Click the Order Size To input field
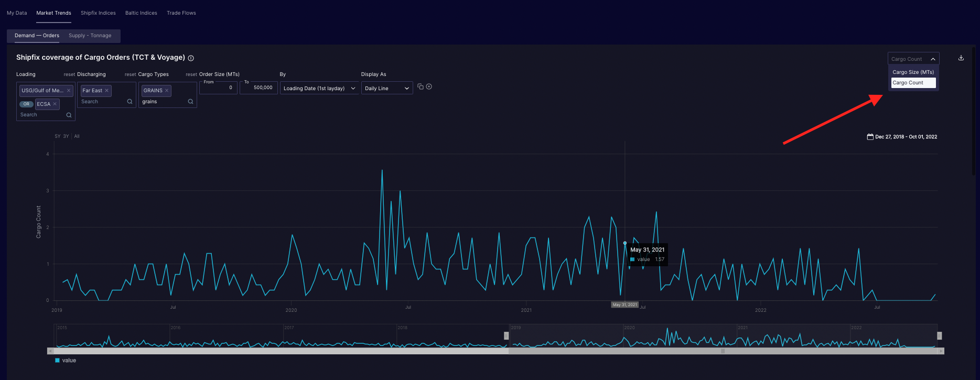The height and width of the screenshot is (380, 980). tap(258, 88)
